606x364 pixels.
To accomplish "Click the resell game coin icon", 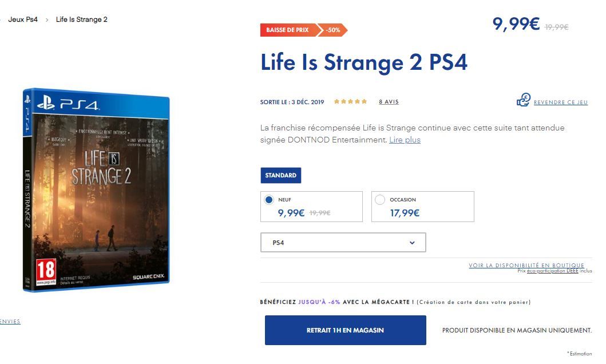I will click(523, 100).
